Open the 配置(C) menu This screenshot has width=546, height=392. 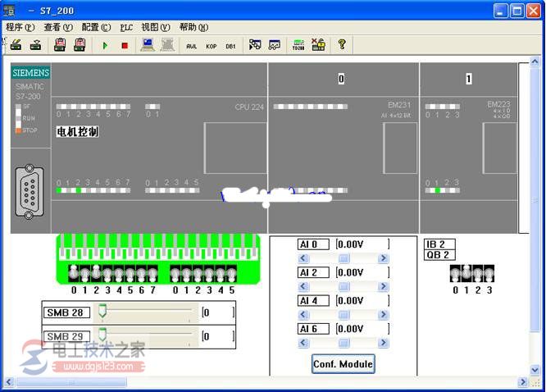coord(96,27)
